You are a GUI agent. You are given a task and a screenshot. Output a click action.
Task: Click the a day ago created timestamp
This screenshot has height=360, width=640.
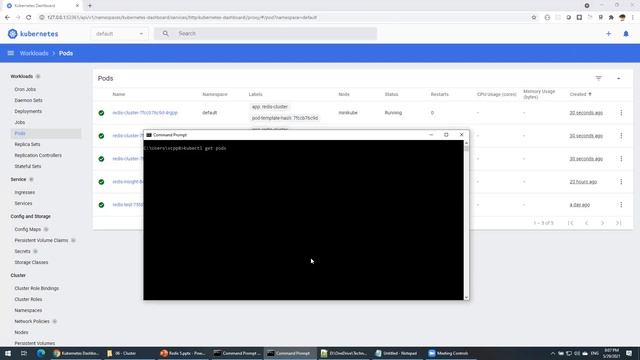pyautogui.click(x=580, y=205)
